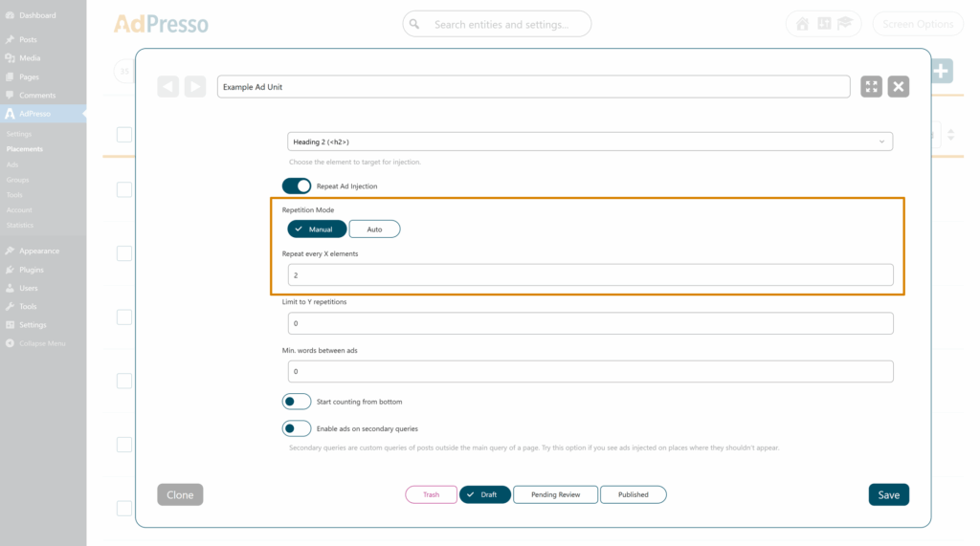Turn off Repeat Ad Injection toggle
The height and width of the screenshot is (546, 980).
click(x=297, y=186)
